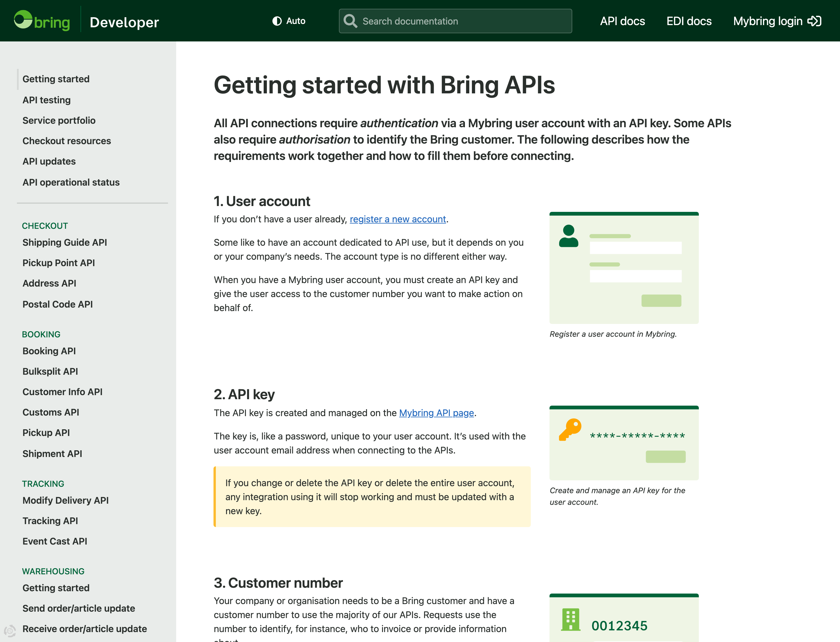Click the '2. API key' heading
This screenshot has height=642, width=840.
click(244, 394)
